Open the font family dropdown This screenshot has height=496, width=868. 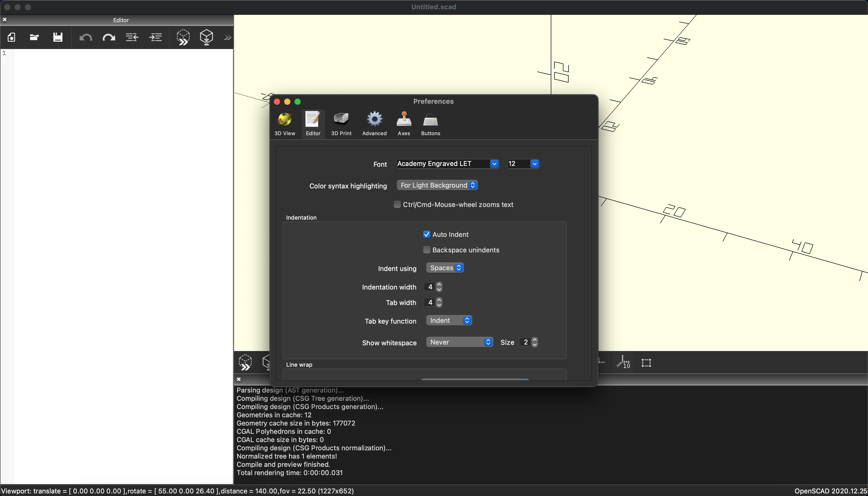point(494,164)
